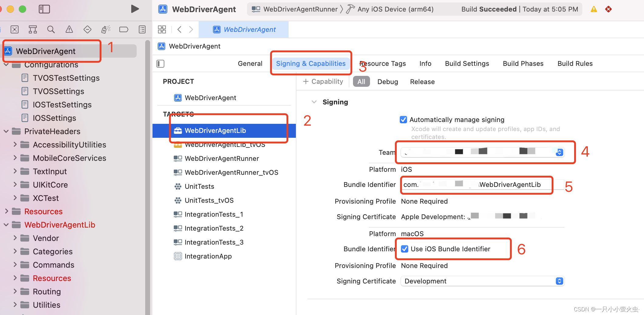Open the Team dropdown
The width and height of the screenshot is (644, 315).
[482, 152]
